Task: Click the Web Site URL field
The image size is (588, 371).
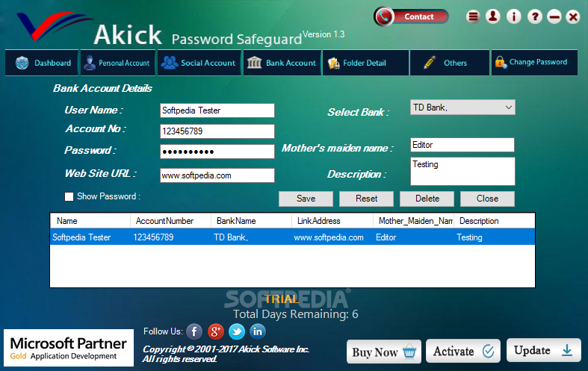Action: [217, 175]
